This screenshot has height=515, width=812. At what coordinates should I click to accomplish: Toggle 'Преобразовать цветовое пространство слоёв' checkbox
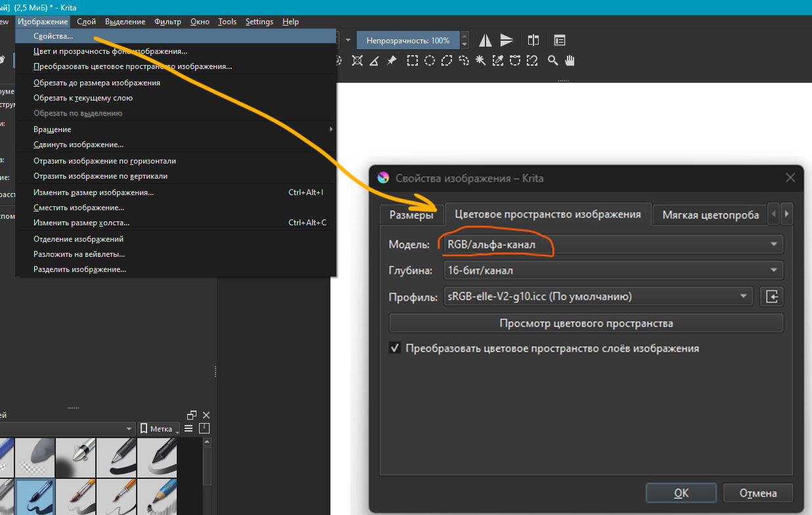[395, 348]
